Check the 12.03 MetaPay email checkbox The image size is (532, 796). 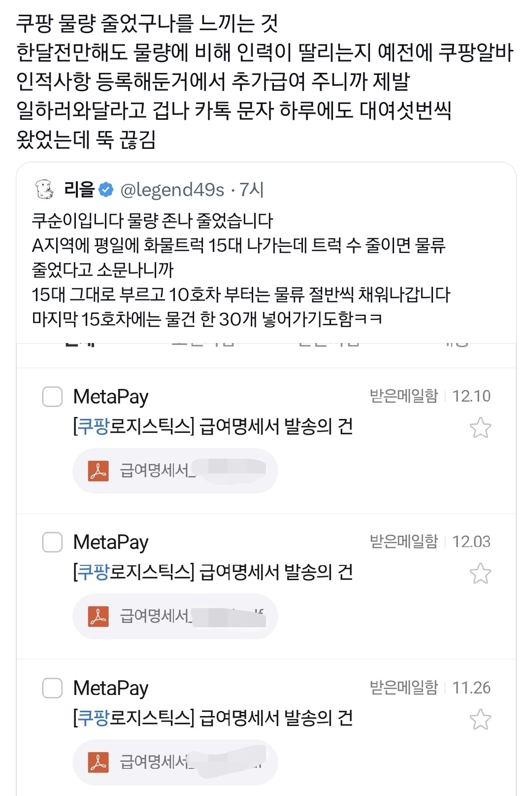52,542
